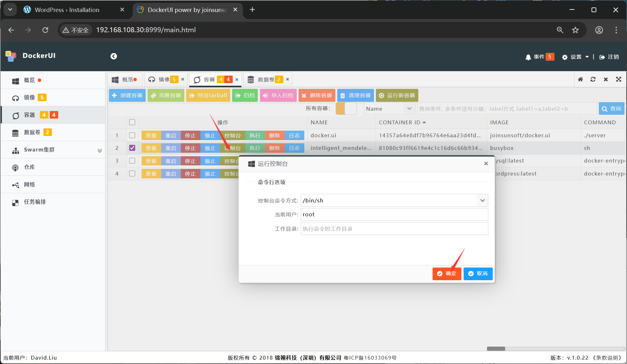Click the 清理容器 button
627x364 pixels.
click(356, 96)
